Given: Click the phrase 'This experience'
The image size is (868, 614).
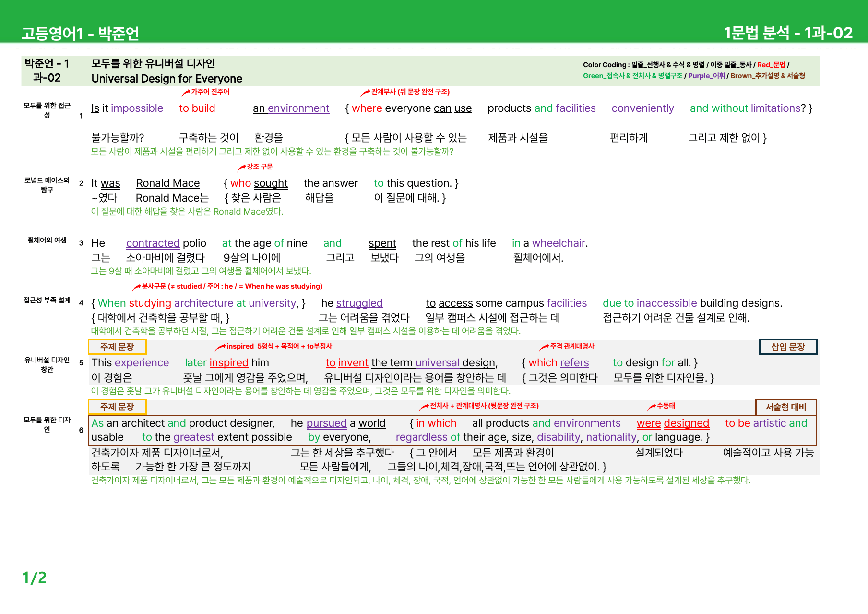Looking at the screenshot, I should (130, 363).
